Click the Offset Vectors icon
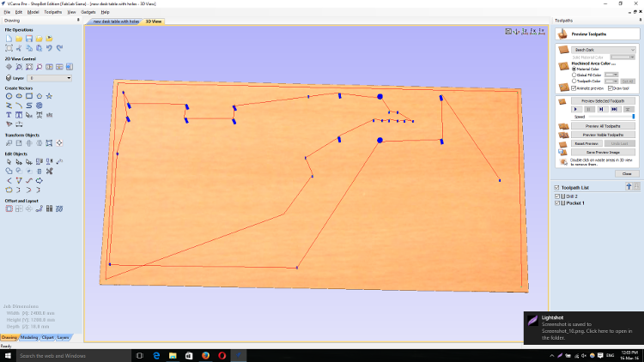Screen dimensions: 644x362 tap(9, 209)
